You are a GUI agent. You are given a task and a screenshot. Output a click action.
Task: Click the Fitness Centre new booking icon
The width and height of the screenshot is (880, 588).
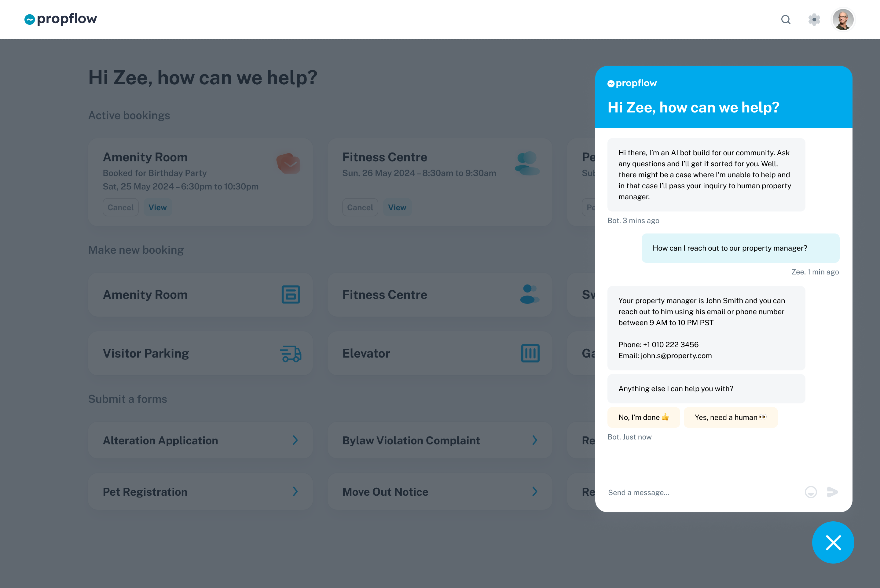tap(529, 294)
